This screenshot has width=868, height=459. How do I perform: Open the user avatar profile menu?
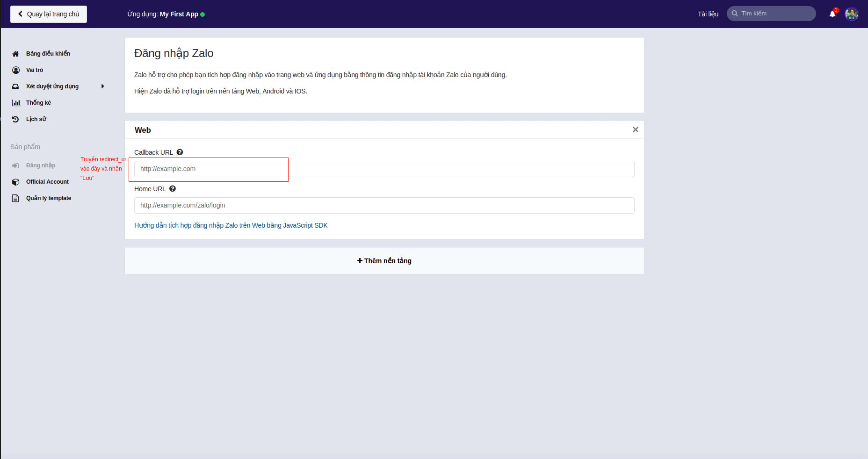coord(852,14)
